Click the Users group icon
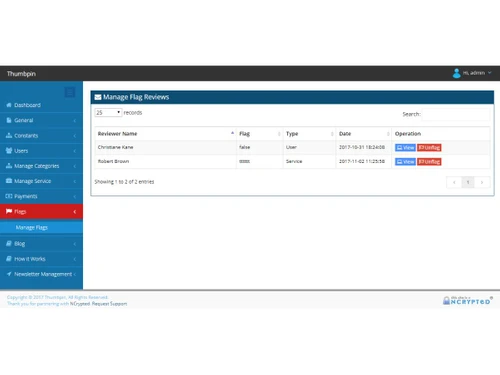The image size is (500, 375). tap(9, 151)
